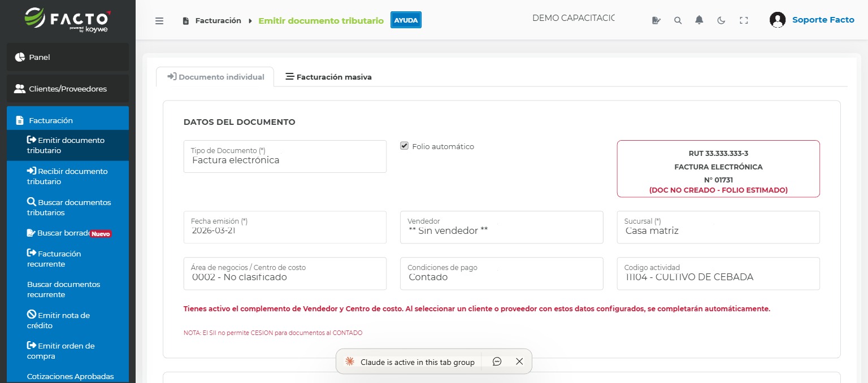Click the red folio estimado preview box
Image resolution: width=868 pixels, height=383 pixels.
tap(718, 168)
